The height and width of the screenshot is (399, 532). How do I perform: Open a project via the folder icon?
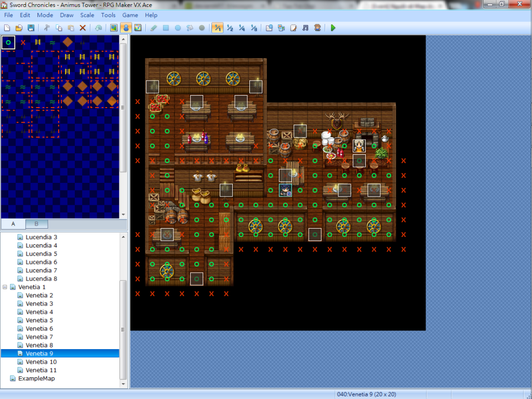coord(19,28)
